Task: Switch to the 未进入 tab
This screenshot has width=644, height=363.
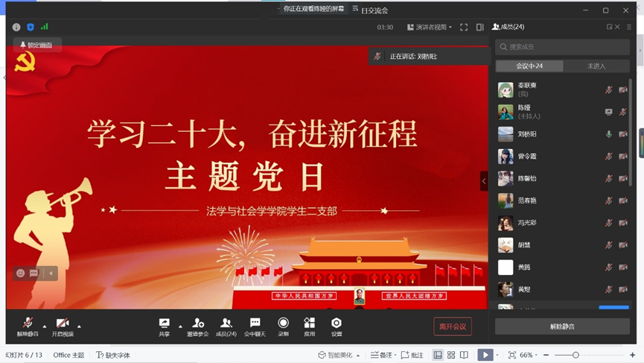Action: click(x=596, y=66)
